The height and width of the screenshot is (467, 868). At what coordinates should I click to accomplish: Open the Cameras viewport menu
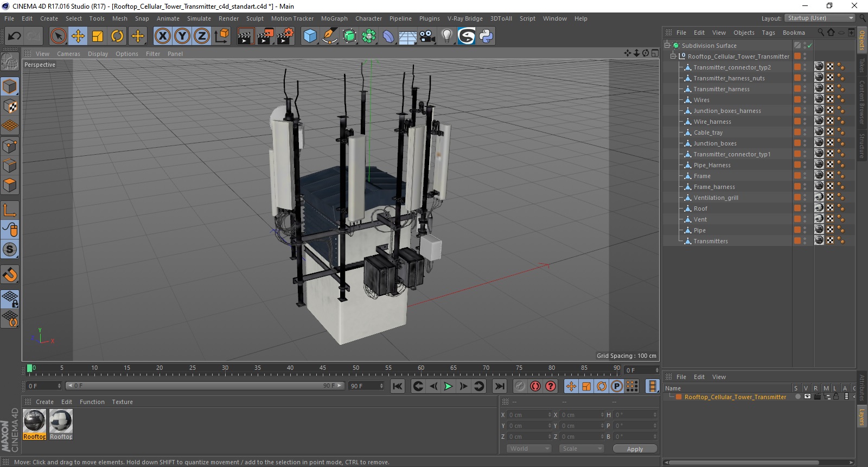pos(68,54)
